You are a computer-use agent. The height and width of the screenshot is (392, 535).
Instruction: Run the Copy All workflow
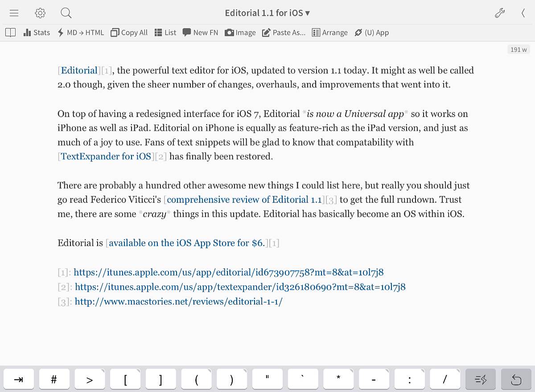click(x=129, y=32)
